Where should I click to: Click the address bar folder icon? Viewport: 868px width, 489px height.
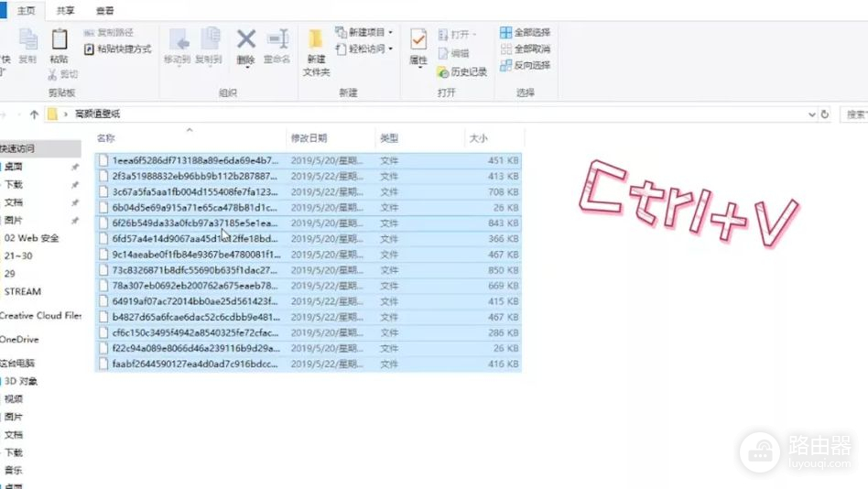click(x=52, y=114)
